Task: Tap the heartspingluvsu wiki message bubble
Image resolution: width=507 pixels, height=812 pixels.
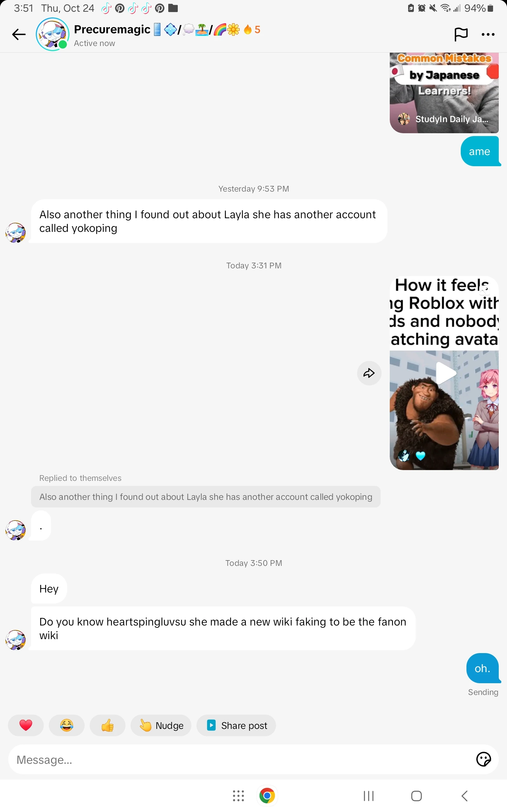Action: pos(223,628)
